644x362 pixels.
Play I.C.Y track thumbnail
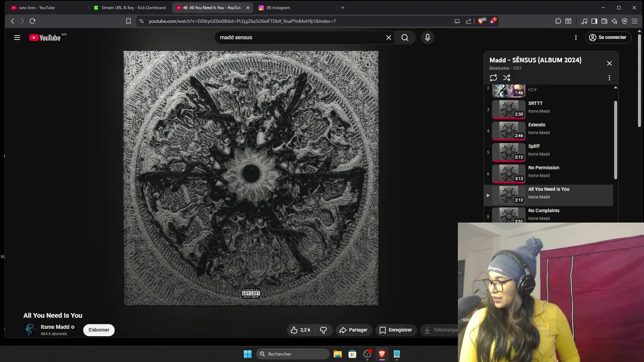[x=508, y=91]
